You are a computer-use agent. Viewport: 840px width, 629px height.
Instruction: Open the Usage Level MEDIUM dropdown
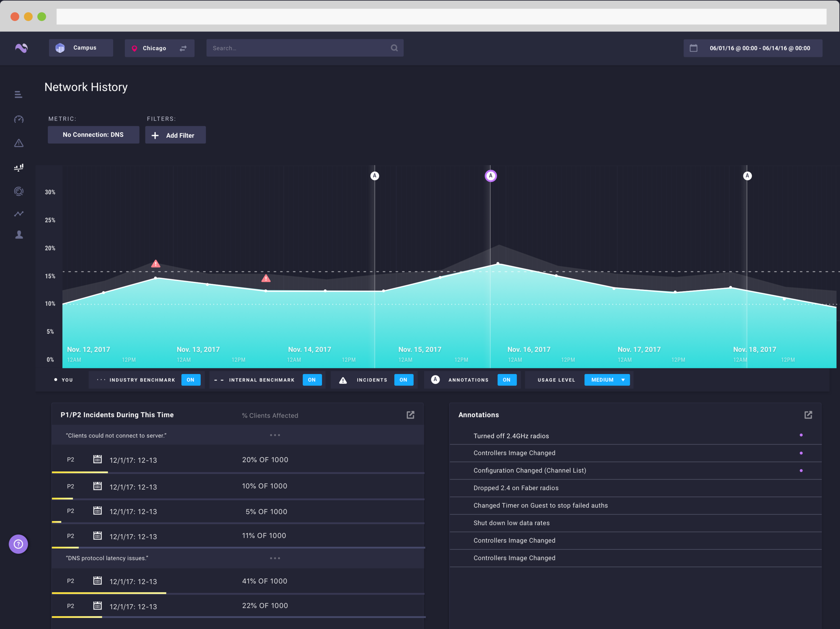pos(606,380)
